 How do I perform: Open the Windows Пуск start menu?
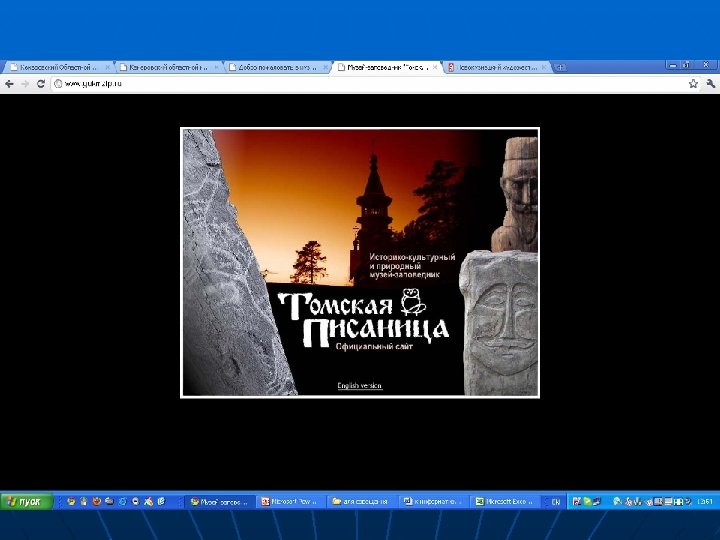[x=27, y=502]
